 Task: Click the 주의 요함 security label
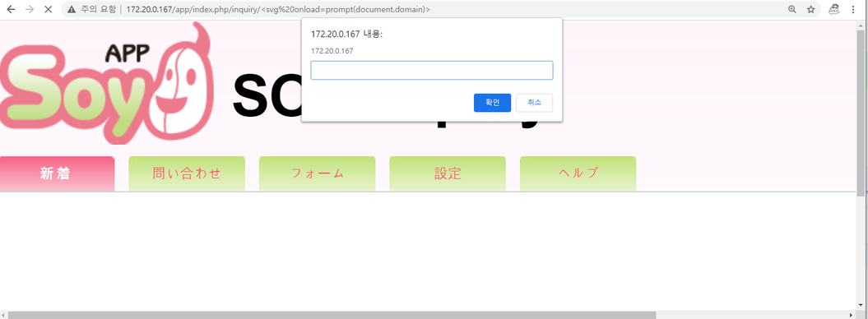pyautogui.click(x=99, y=9)
